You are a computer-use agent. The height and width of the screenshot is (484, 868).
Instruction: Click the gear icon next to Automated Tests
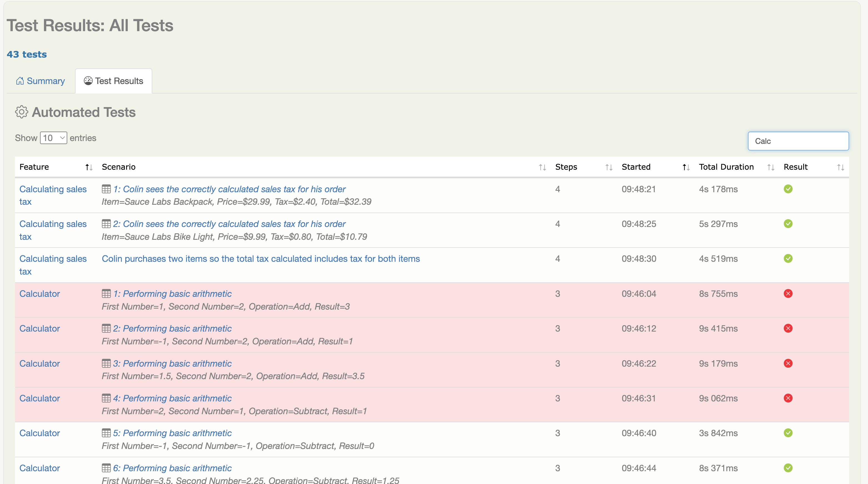[22, 112]
